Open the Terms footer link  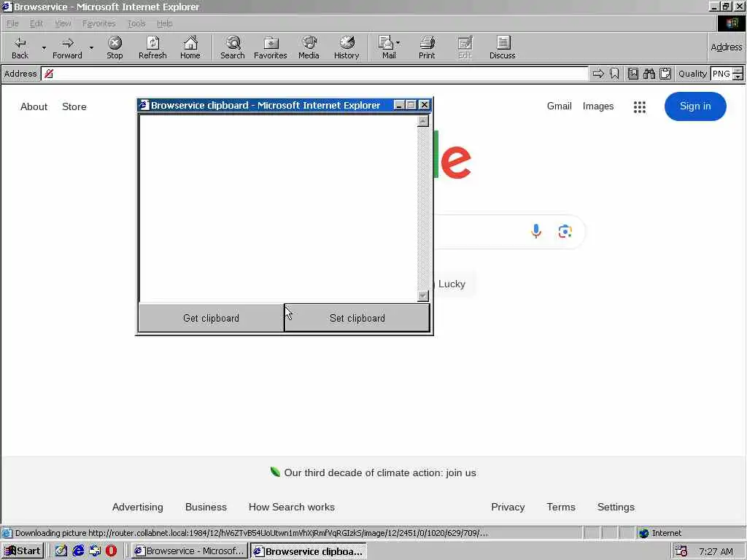click(561, 507)
